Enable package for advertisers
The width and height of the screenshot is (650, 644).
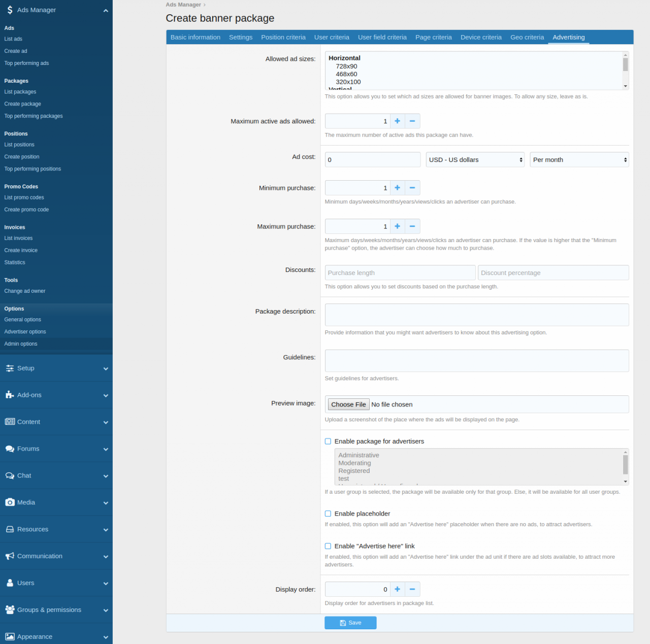point(328,441)
